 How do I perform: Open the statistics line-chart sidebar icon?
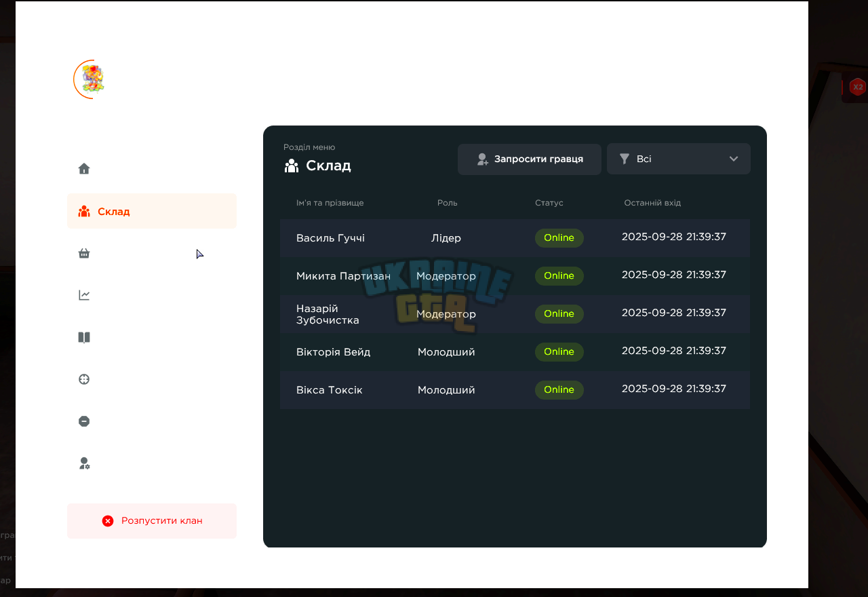[84, 295]
